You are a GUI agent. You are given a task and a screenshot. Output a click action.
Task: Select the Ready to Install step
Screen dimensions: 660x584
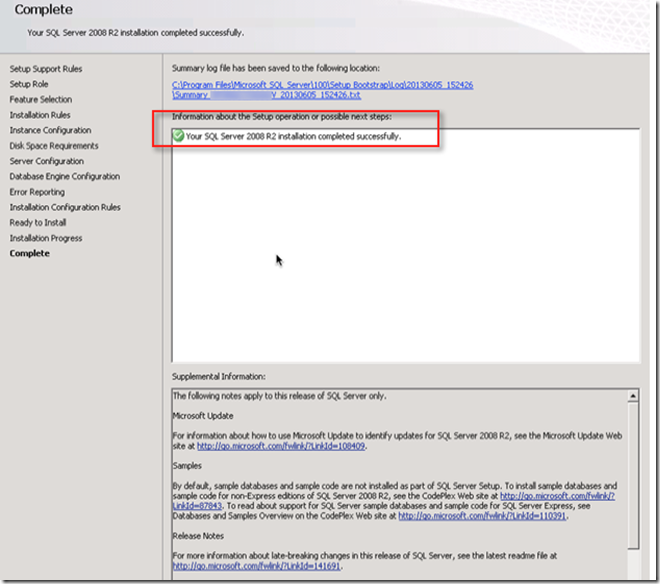tap(38, 222)
